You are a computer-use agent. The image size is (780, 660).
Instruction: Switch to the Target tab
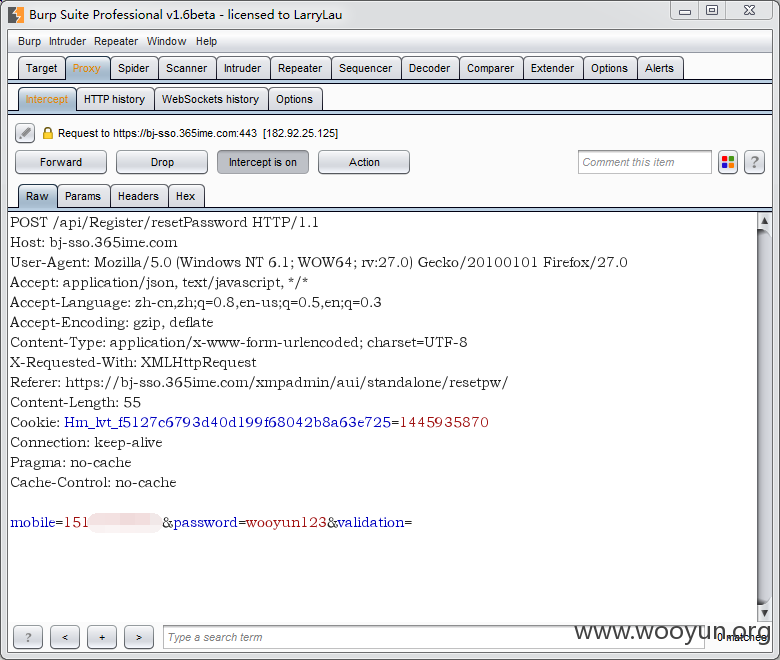tap(42, 68)
